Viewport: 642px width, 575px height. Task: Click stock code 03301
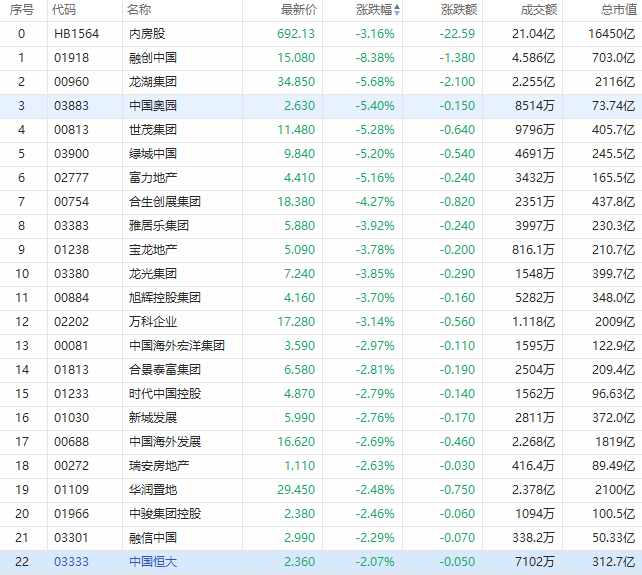coord(71,538)
